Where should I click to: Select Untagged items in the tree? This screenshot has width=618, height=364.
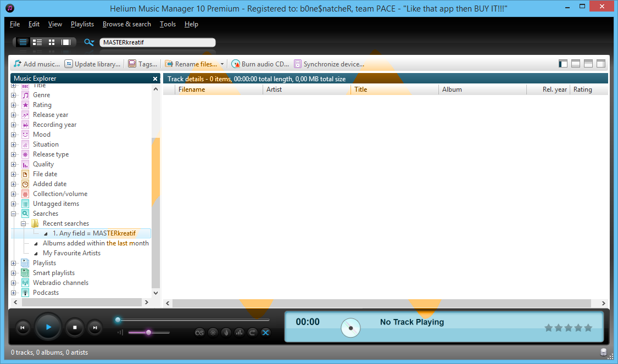click(x=56, y=204)
